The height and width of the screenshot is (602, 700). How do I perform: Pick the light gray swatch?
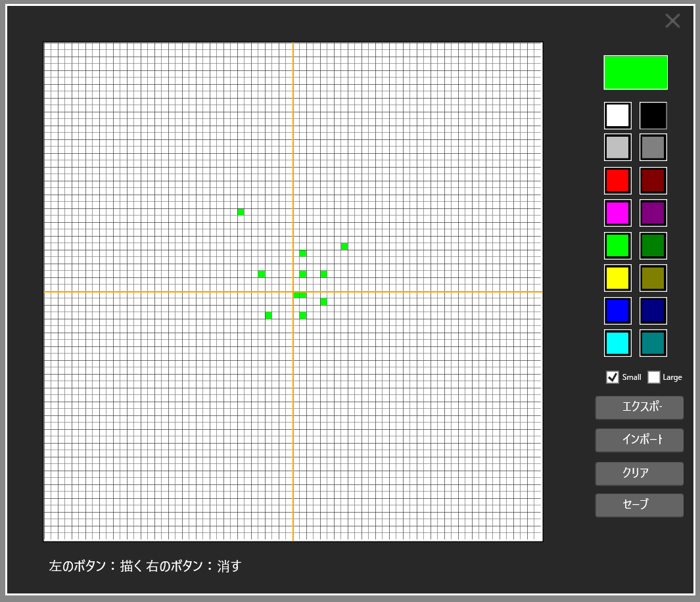(617, 147)
